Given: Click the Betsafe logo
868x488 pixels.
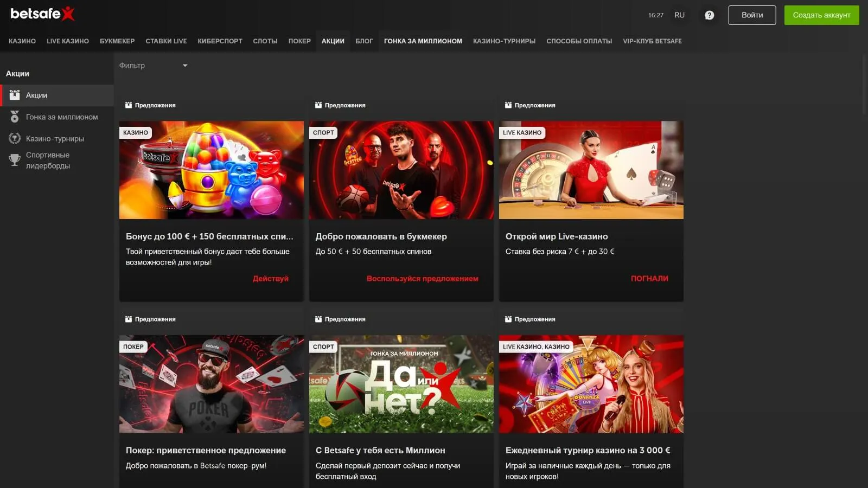Looking at the screenshot, I should point(42,14).
